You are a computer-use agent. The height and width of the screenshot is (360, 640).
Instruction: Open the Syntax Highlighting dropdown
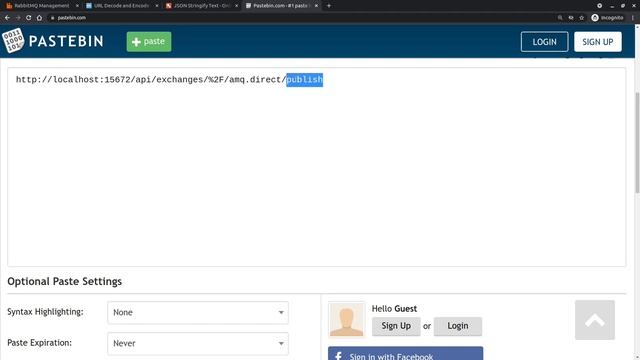click(x=198, y=313)
